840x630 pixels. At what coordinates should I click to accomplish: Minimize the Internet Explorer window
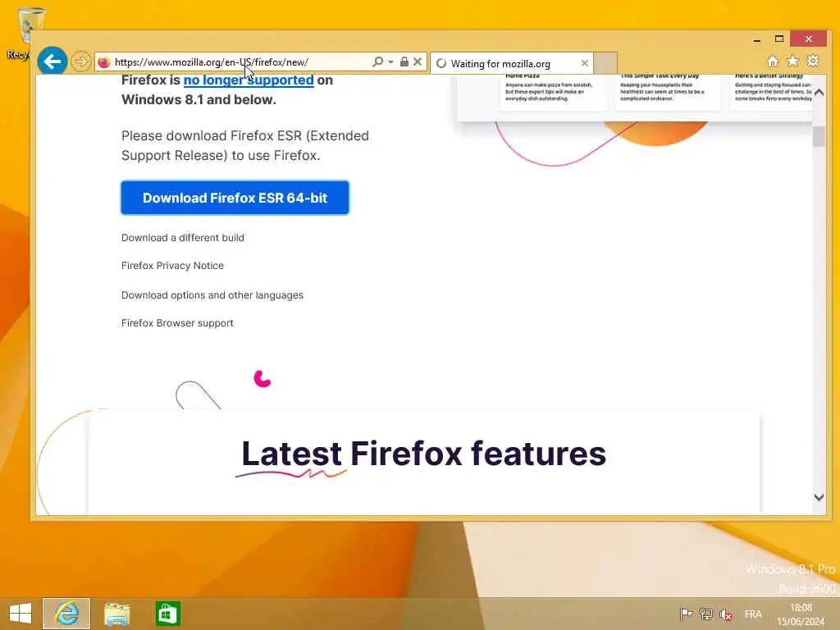[756, 39]
